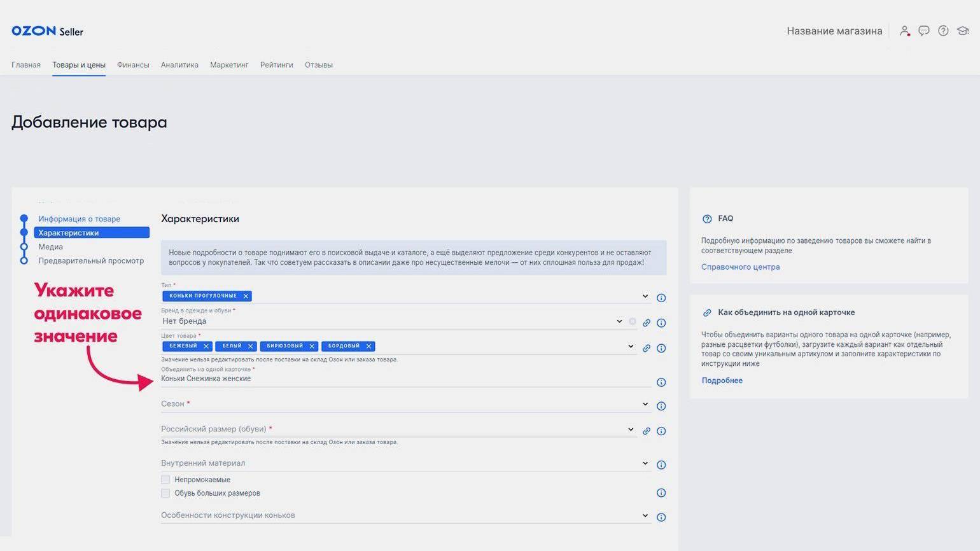
Task: Open the Внутренний материал dropdown
Action: click(x=645, y=463)
